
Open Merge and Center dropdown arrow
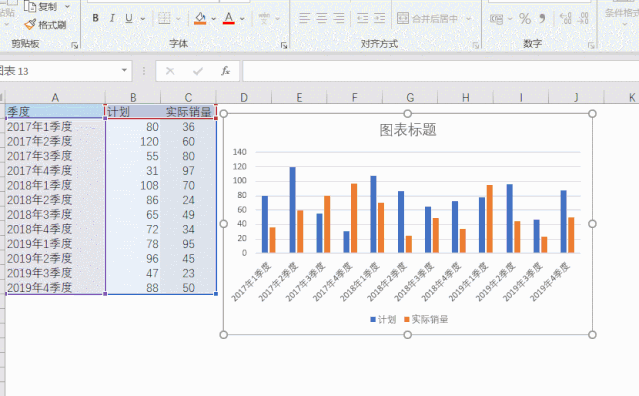[x=468, y=19]
